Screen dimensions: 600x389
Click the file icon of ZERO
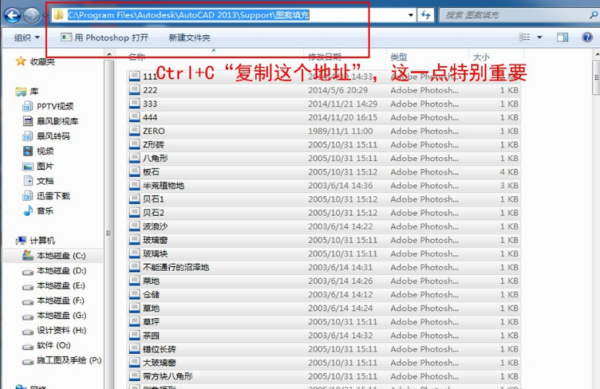tap(134, 131)
